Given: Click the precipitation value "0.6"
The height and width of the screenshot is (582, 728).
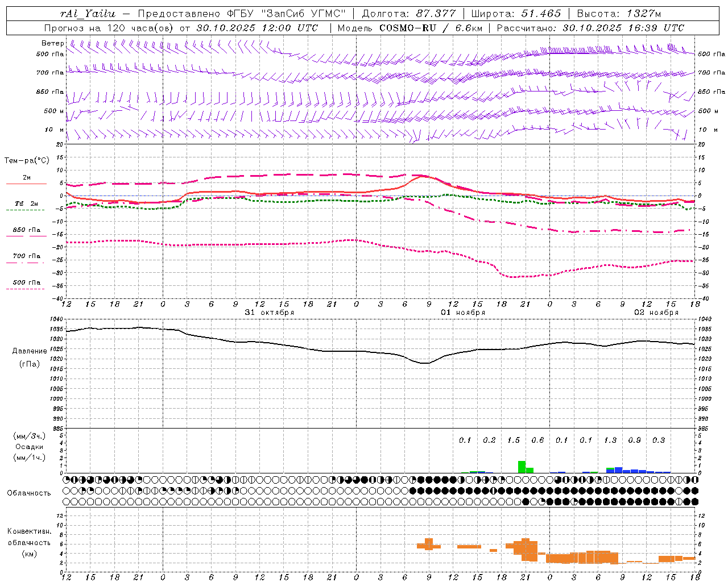Looking at the screenshot, I should click(537, 440).
